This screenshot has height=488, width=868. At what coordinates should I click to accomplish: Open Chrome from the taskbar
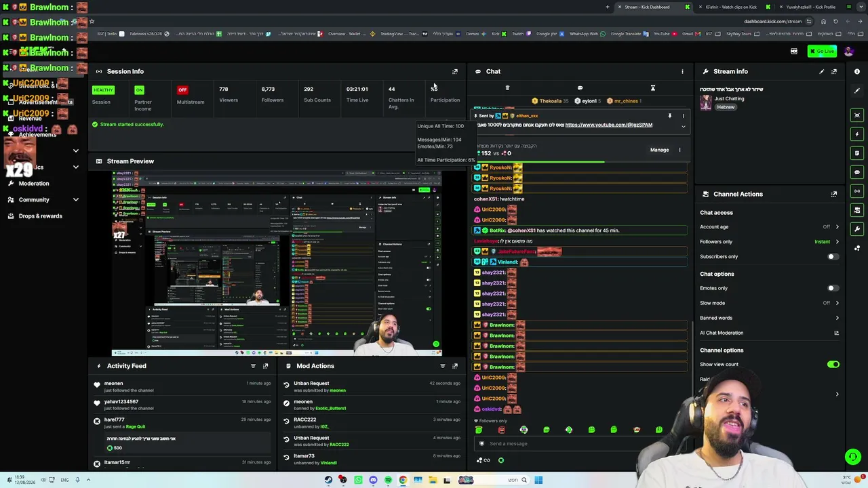click(403, 480)
